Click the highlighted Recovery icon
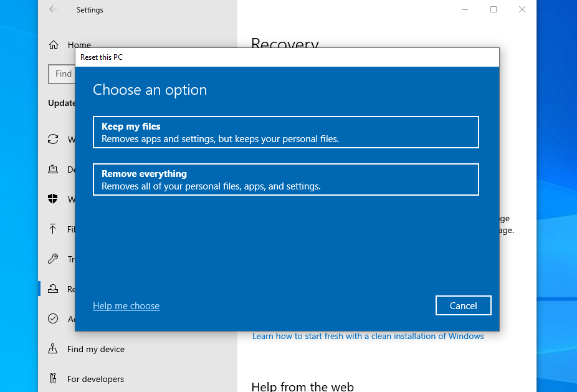Screen dimensions: 577x392 tap(54, 289)
